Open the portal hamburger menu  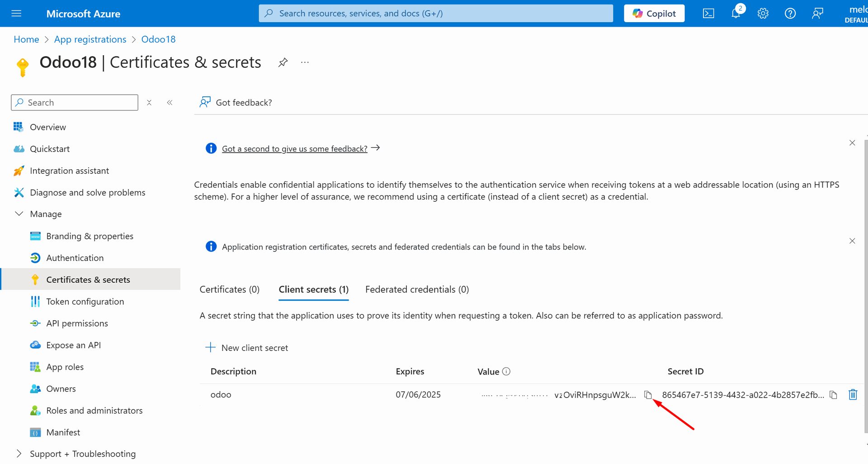[16, 14]
